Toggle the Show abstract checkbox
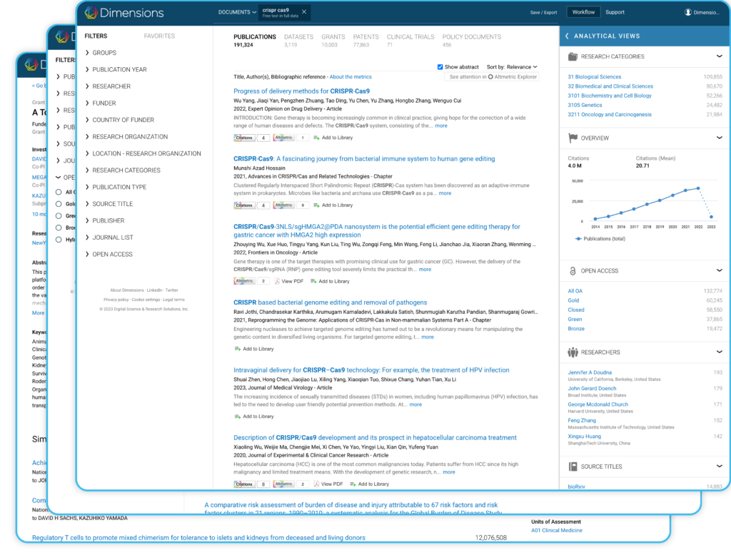 (440, 67)
